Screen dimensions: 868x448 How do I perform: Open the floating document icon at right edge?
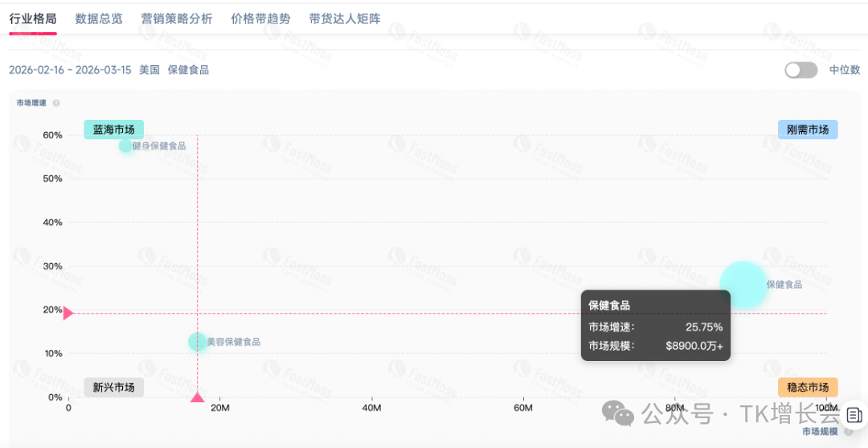(854, 415)
